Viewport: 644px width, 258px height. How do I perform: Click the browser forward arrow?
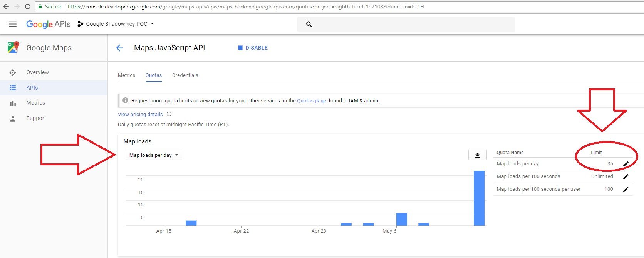[17, 7]
